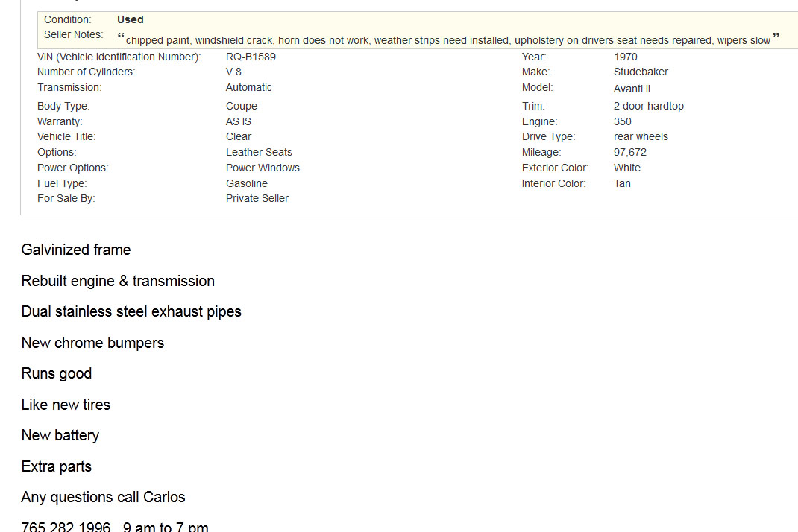
Task: Click the VIN value RQ-B1589
Action: coord(251,57)
